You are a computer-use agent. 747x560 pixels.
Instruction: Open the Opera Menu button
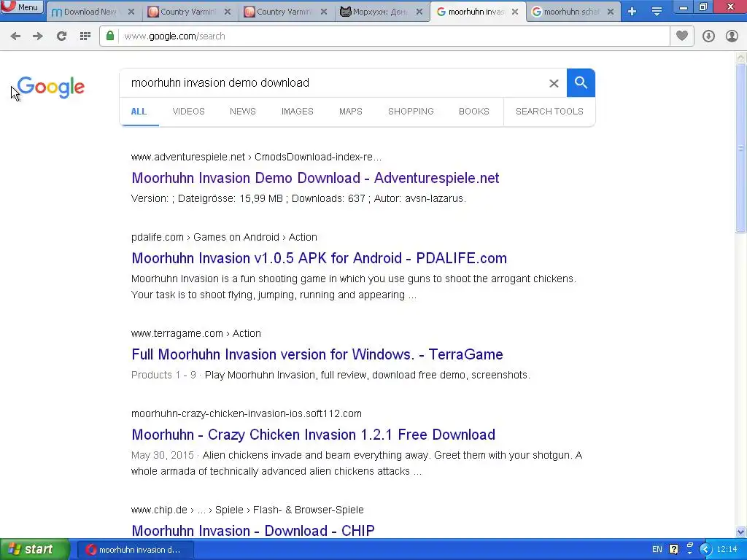pos(22,7)
